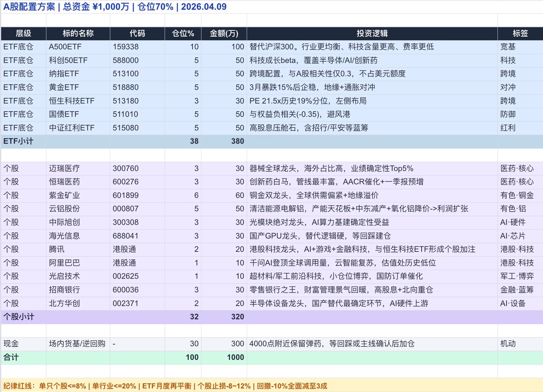Select the '纪律红线' rules footer row
This screenshot has width=543, height=392.
271,386
